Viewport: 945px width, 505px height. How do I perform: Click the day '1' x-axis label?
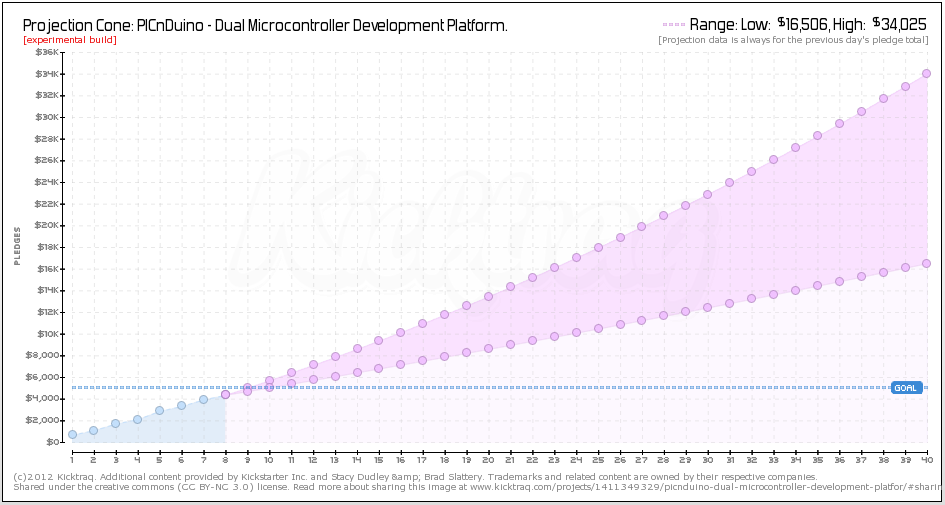pos(72,460)
